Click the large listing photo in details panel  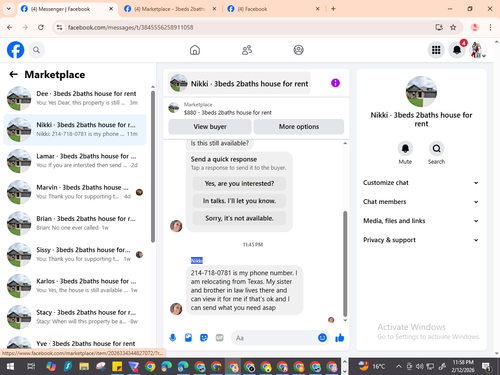(x=421, y=92)
